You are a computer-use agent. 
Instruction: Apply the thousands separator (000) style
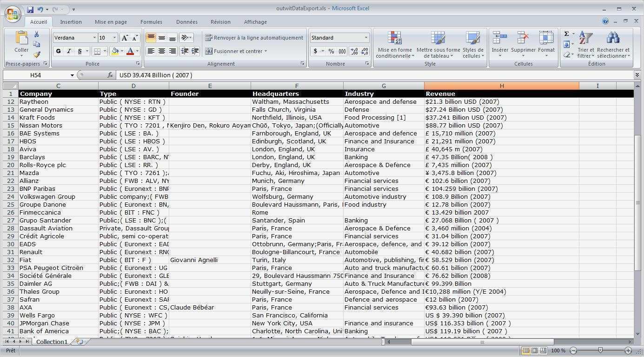pyautogui.click(x=342, y=51)
